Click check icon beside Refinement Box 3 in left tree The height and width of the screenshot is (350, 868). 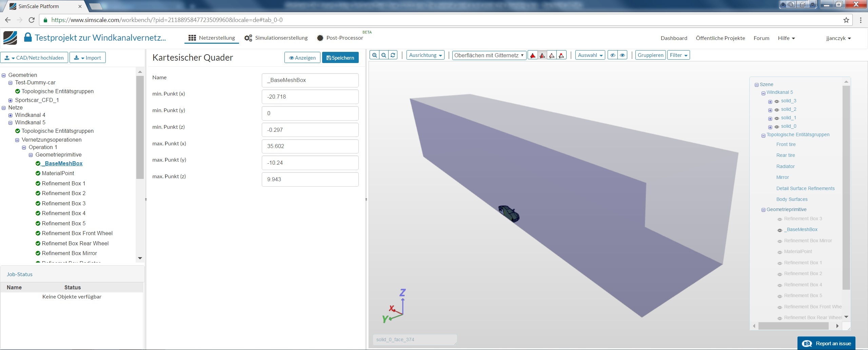[x=38, y=204]
